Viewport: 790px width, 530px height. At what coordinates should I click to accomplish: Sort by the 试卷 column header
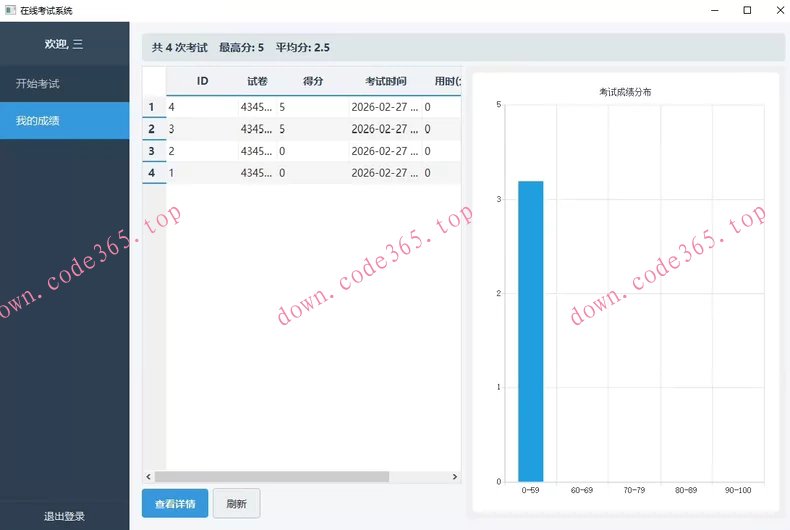pos(257,81)
